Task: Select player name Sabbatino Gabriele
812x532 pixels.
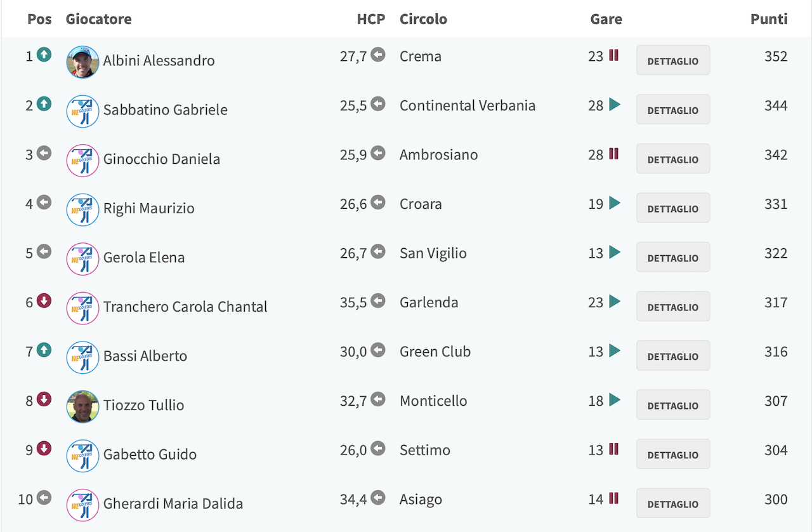Action: (x=166, y=110)
